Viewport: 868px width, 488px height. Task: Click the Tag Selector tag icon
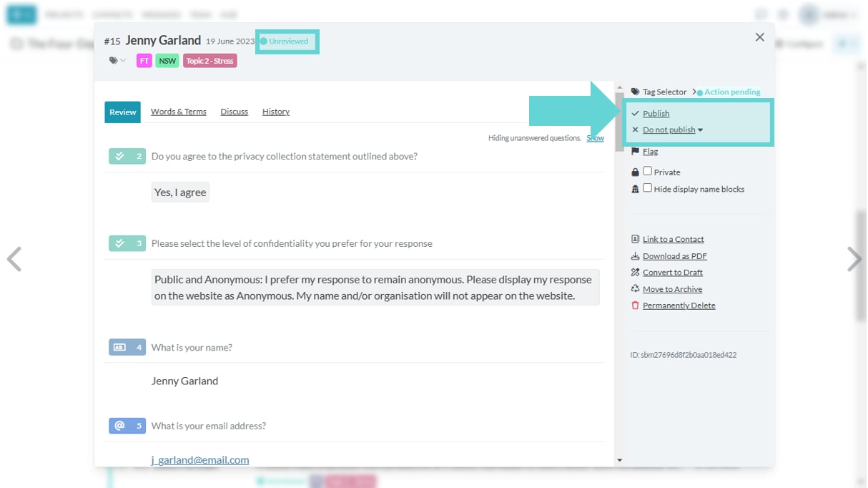tap(636, 92)
